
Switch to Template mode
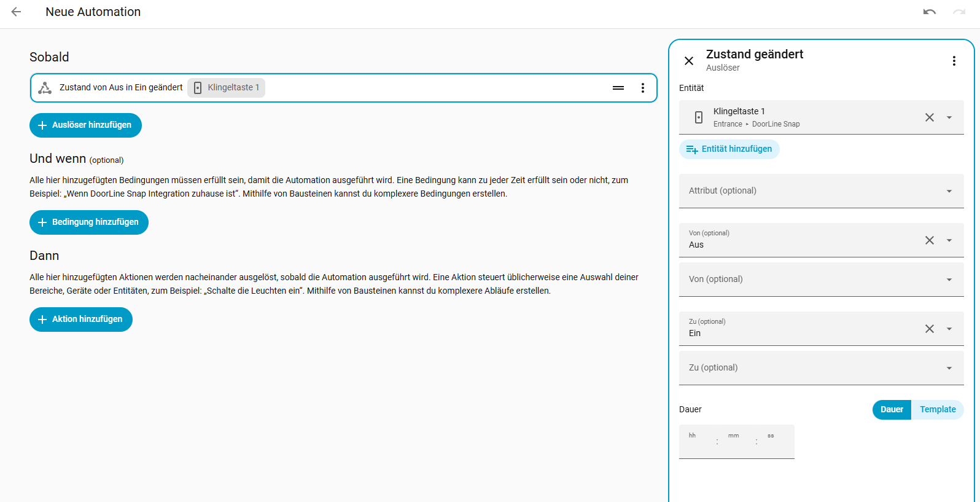938,410
